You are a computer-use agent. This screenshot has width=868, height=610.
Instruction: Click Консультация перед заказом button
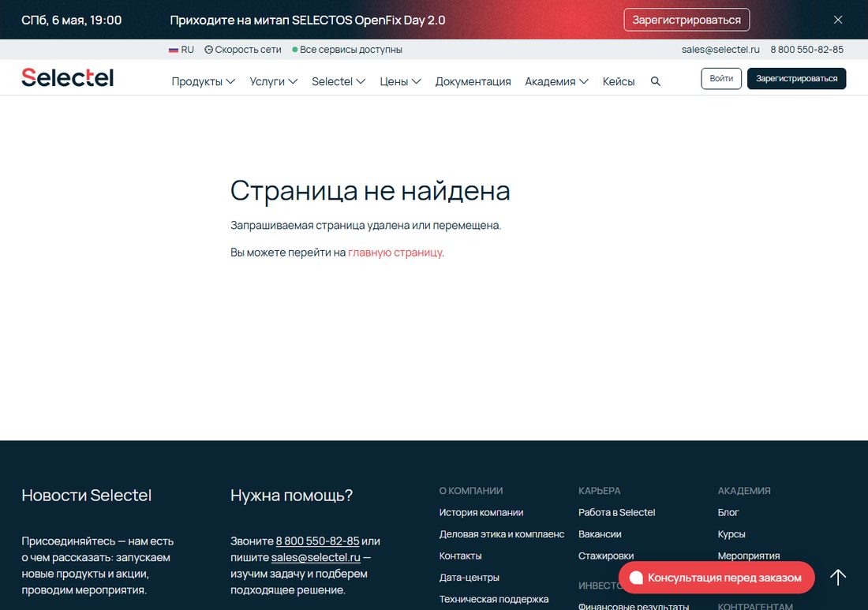(716, 578)
